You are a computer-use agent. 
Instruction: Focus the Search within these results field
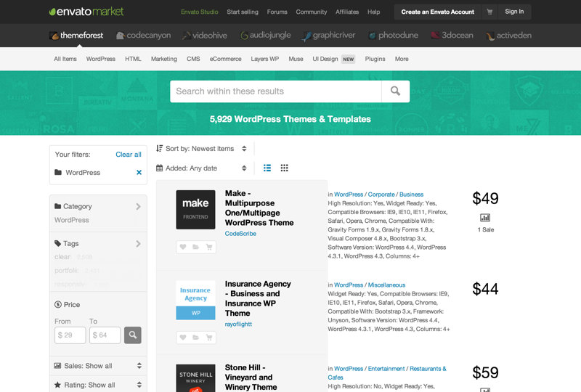(276, 91)
